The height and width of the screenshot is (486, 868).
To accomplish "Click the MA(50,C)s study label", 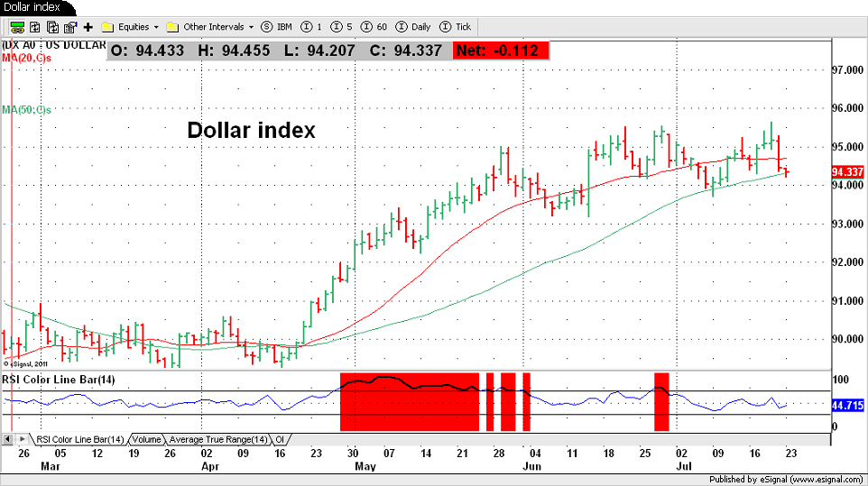I will (x=26, y=110).
